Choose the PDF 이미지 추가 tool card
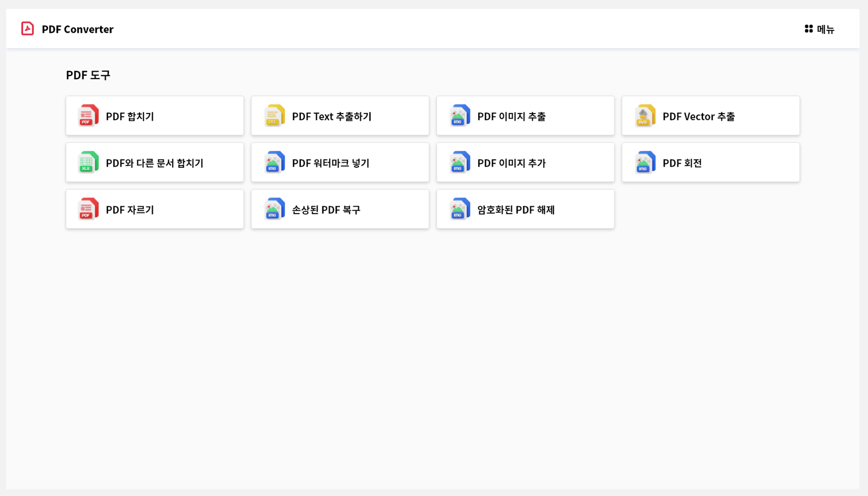The height and width of the screenshot is (496, 868). point(525,163)
